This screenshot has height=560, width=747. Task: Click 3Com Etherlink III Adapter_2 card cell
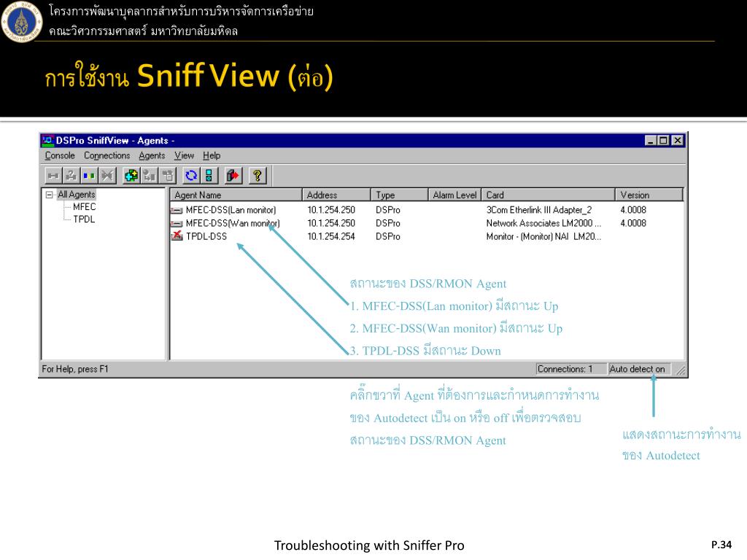[x=539, y=210]
